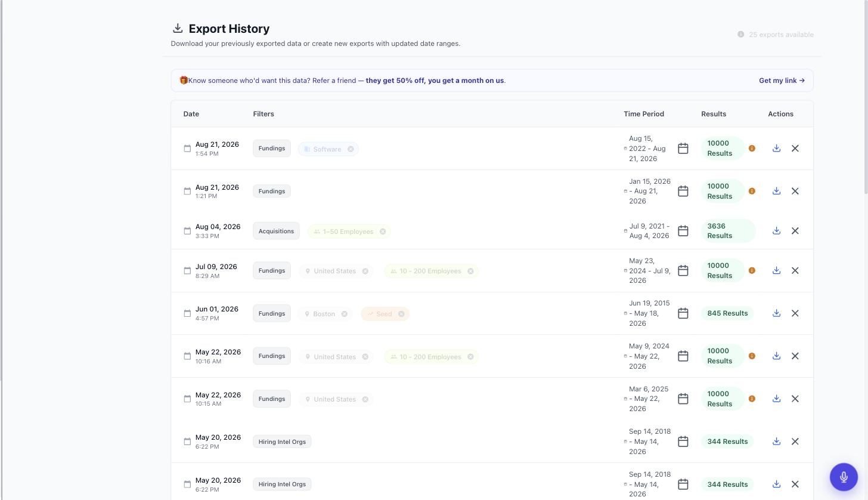
Task: Download the May 22 10:15 AM export
Action: click(x=776, y=399)
